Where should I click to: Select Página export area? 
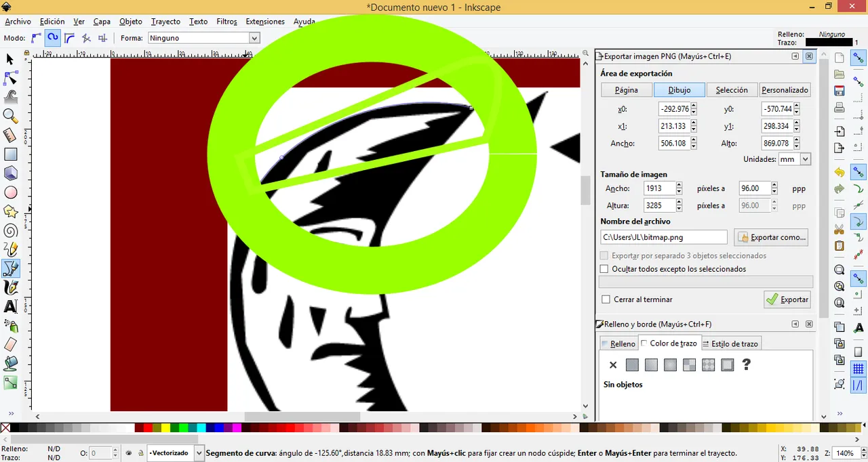[x=627, y=89]
